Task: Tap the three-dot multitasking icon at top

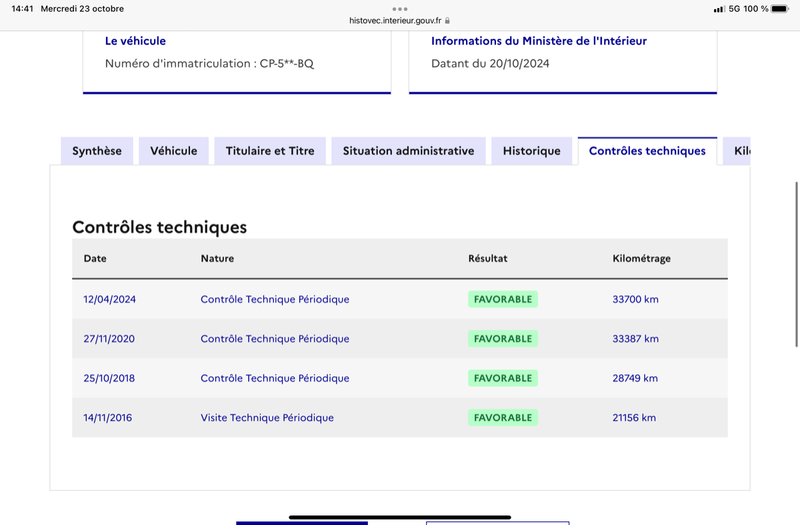Action: [x=400, y=9]
